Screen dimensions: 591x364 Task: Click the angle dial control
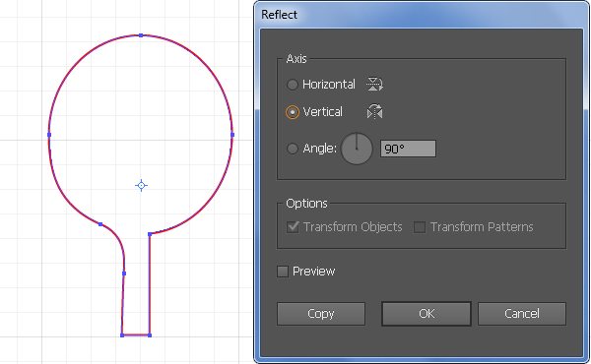point(357,149)
